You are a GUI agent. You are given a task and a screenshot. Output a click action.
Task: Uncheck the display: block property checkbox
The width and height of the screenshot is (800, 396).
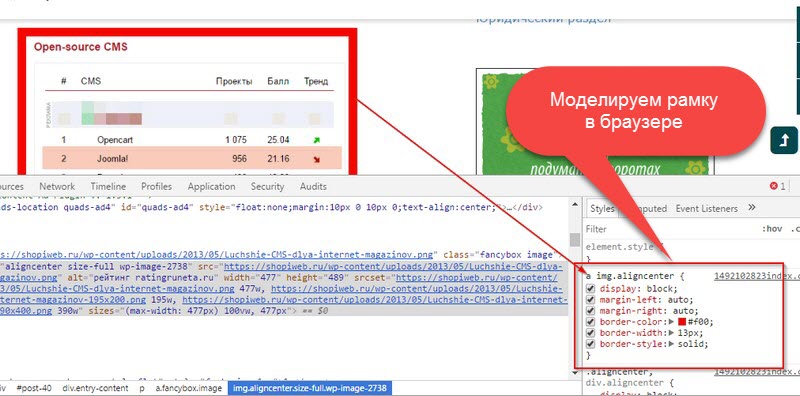tap(591, 288)
